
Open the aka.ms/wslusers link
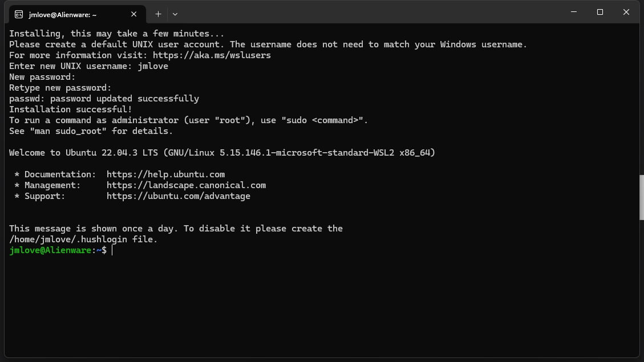tap(212, 55)
